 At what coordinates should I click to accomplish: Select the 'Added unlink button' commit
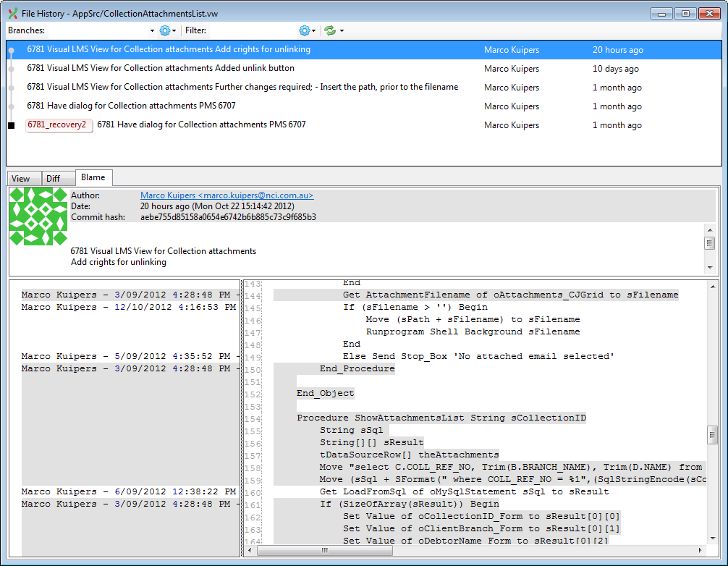coord(161,69)
